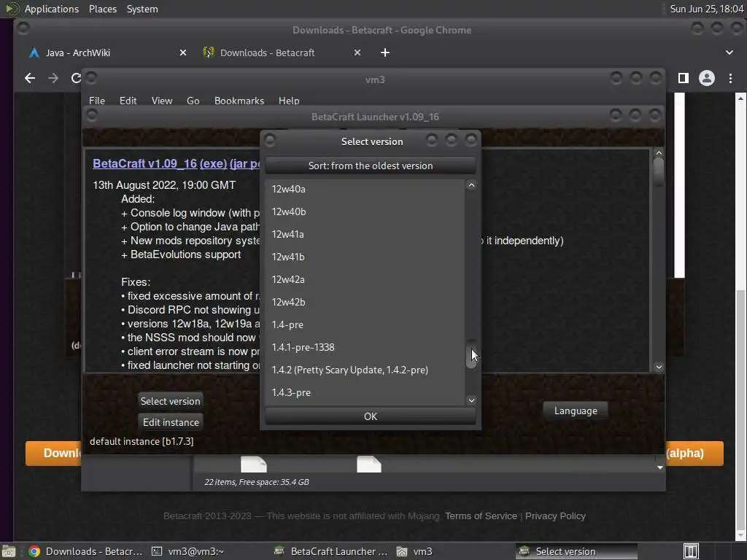This screenshot has width=747, height=560.
Task: Open the Edit menu in vm3 window
Action: click(128, 101)
